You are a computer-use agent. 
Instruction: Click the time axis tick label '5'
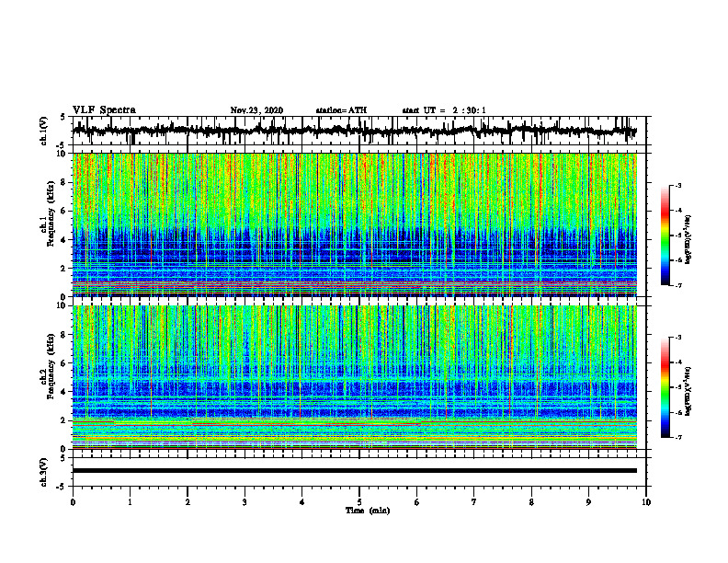[x=359, y=502]
